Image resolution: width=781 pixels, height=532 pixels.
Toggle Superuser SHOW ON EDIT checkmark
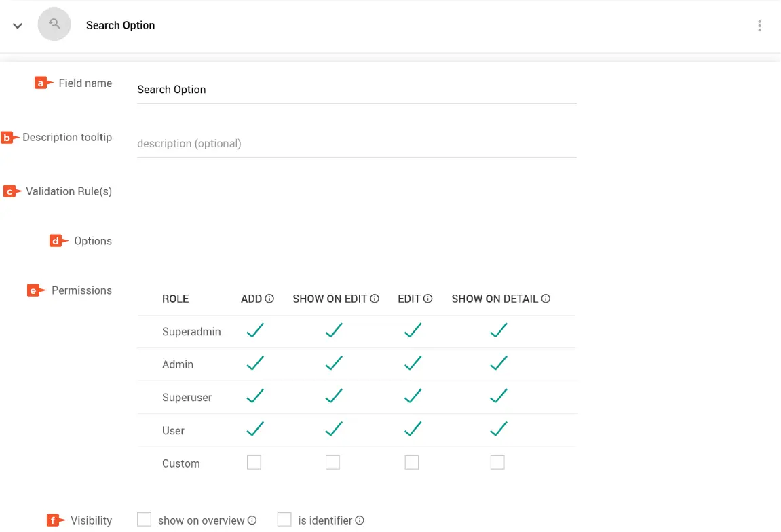point(333,396)
